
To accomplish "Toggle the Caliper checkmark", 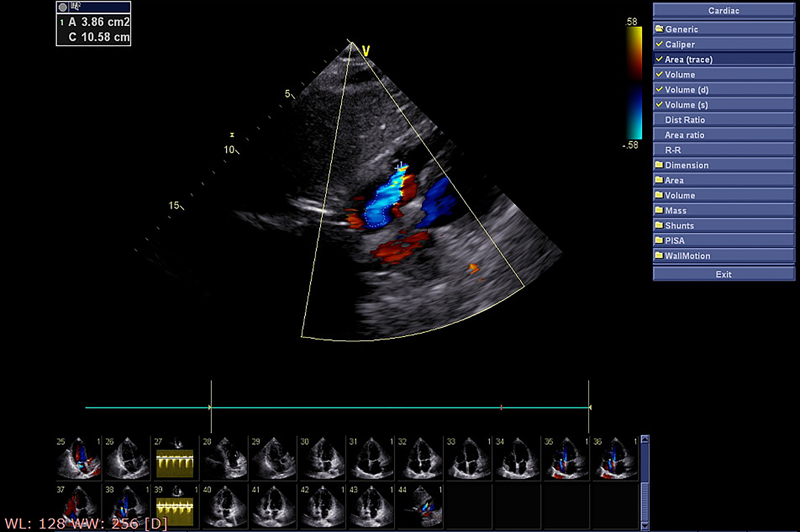I will tap(659, 44).
